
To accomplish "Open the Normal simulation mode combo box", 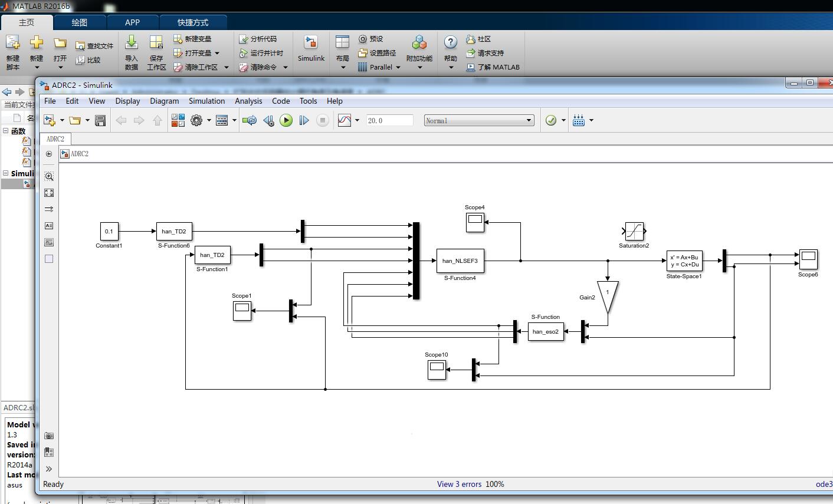I will click(x=479, y=120).
